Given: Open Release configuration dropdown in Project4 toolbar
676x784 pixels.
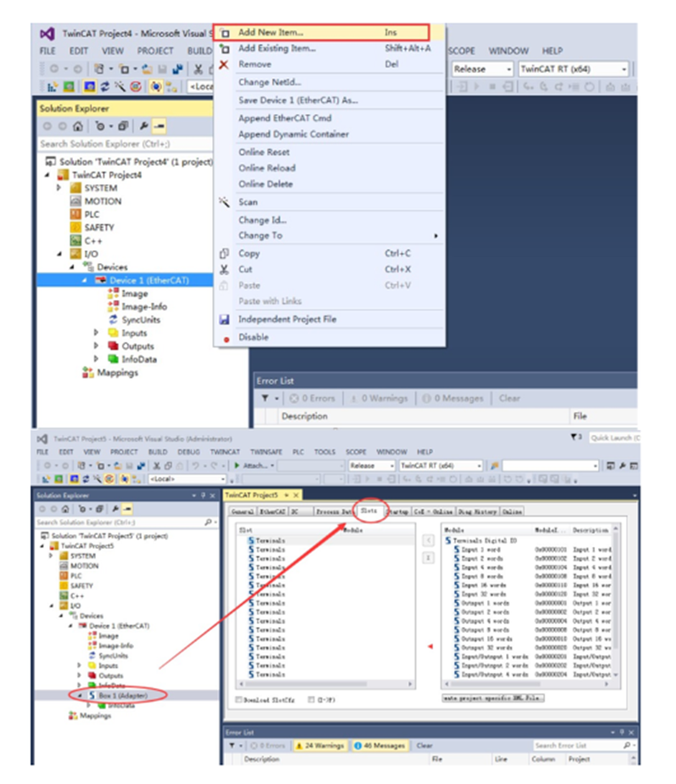Looking at the screenshot, I should coord(509,70).
